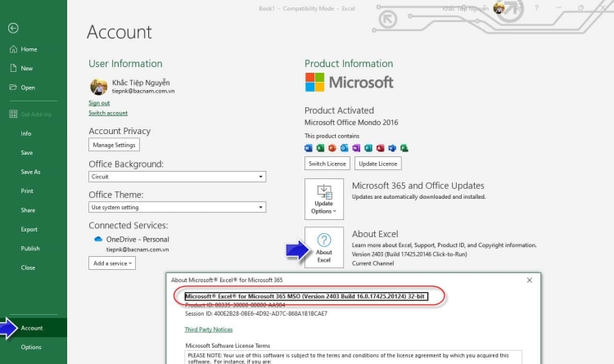Viewport: 614px width, 364px height.
Task: Select Account in the left sidebar
Action: (x=32, y=328)
